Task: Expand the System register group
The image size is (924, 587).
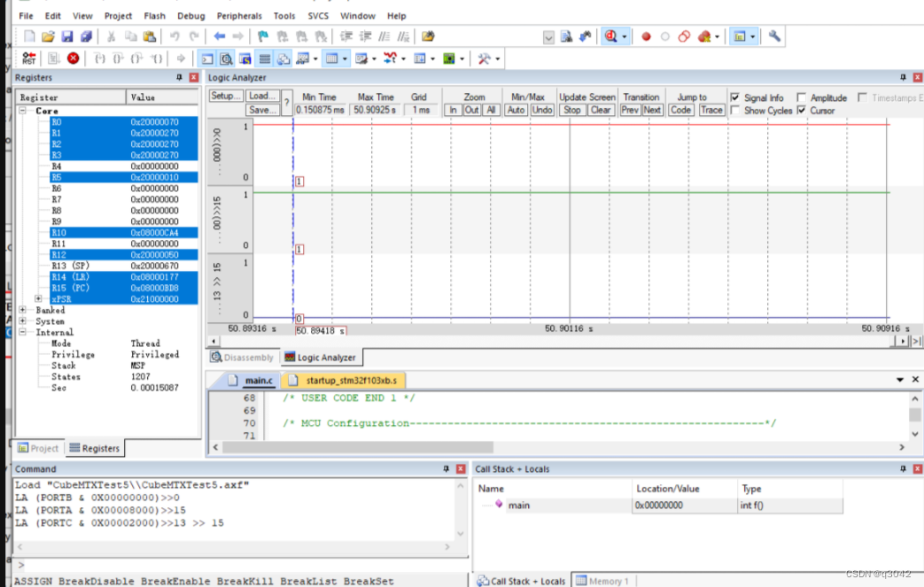Action: coord(22,321)
